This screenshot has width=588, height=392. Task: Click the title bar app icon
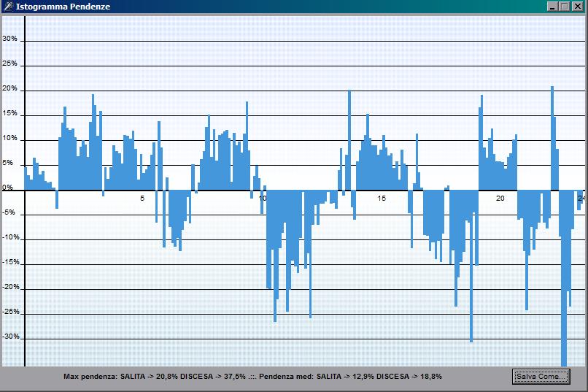coord(8,7)
